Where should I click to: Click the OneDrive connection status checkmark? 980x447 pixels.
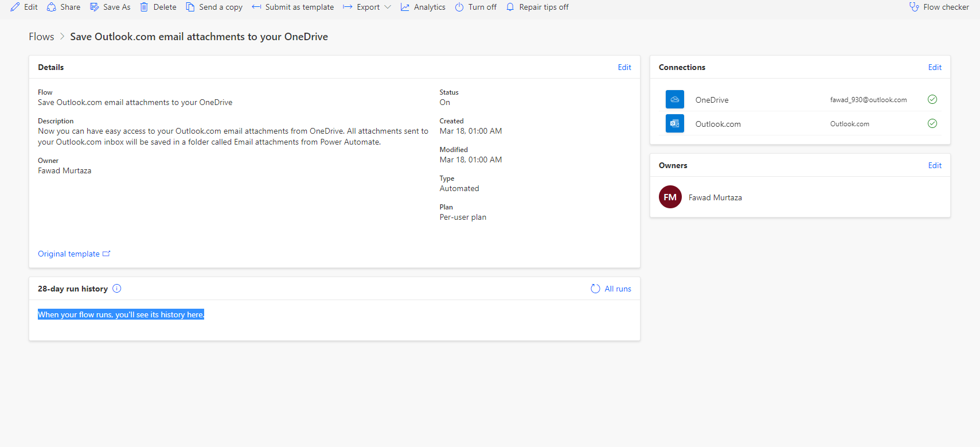(932, 99)
